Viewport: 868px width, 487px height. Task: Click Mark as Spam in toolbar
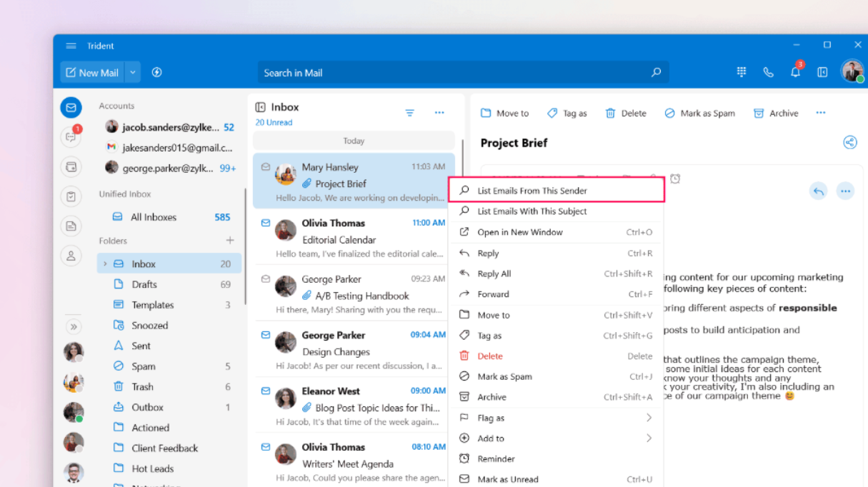click(699, 113)
